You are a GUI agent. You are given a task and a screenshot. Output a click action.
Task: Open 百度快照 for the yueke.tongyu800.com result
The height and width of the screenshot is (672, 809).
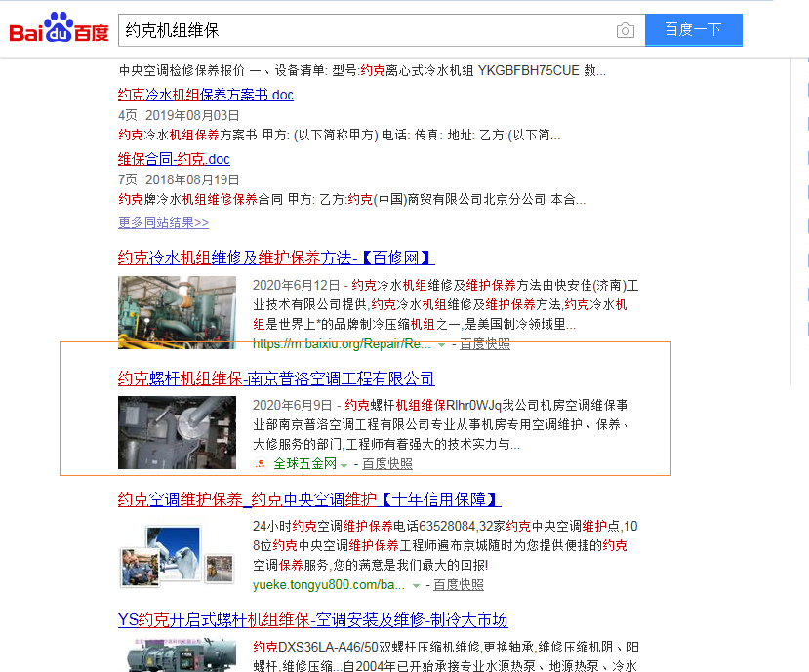(x=458, y=585)
